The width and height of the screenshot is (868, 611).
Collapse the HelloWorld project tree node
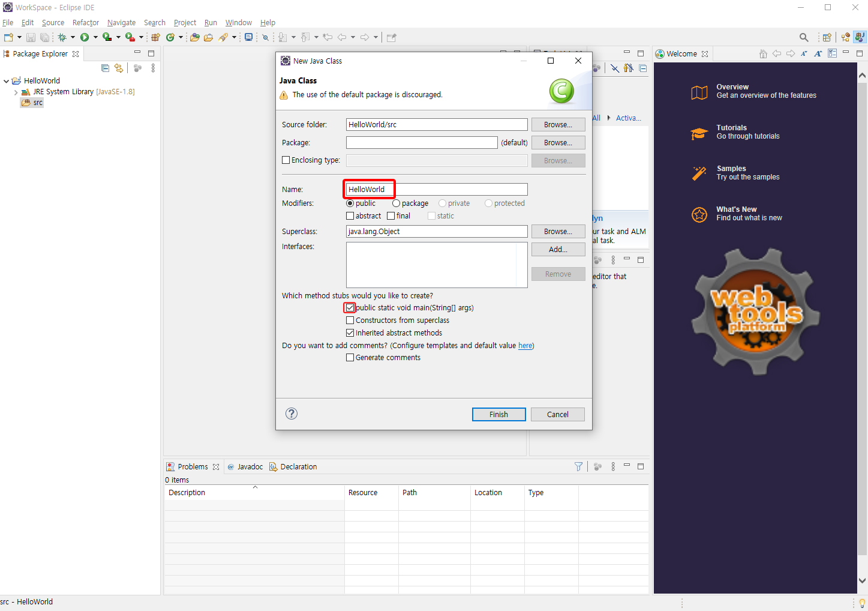7,81
